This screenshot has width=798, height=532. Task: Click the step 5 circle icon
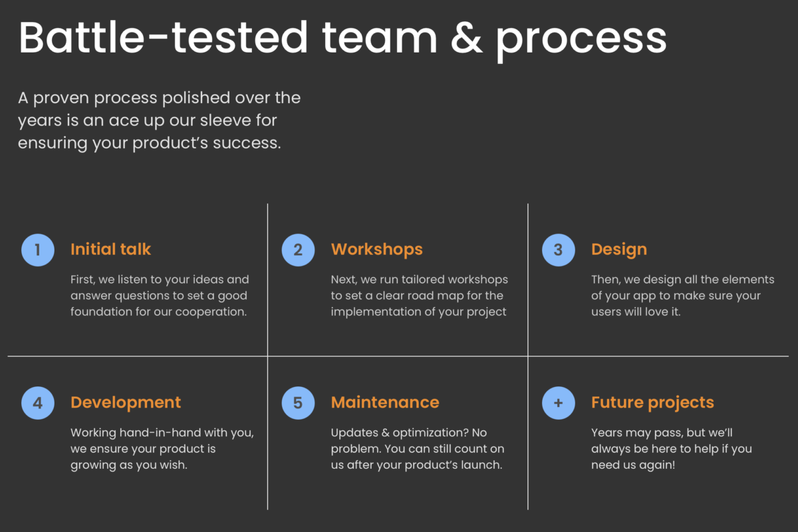[298, 403]
